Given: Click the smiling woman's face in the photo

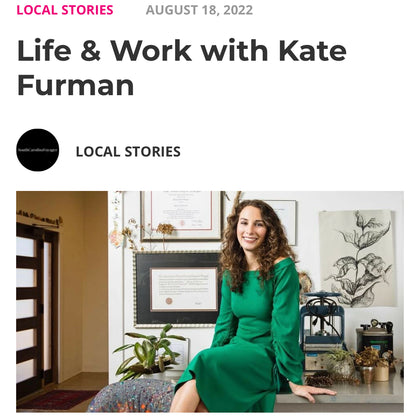Looking at the screenshot, I should [251, 228].
